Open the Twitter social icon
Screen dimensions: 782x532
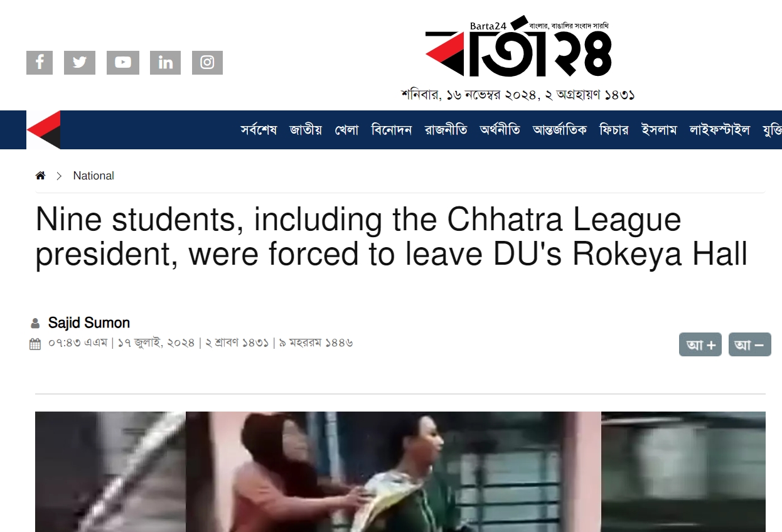[x=80, y=63]
